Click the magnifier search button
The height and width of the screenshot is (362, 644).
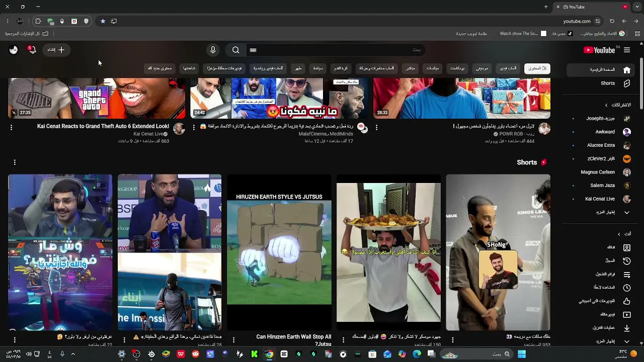[235, 50]
